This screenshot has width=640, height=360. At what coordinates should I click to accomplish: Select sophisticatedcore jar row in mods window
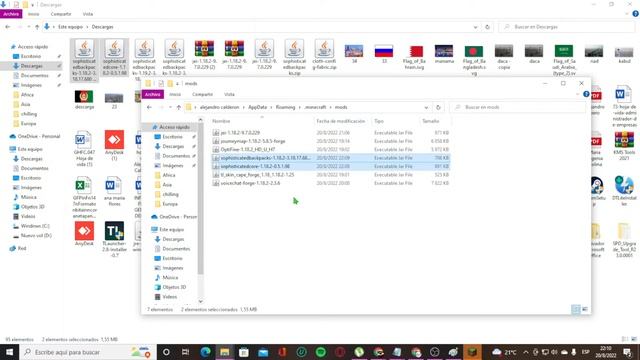(x=330, y=167)
